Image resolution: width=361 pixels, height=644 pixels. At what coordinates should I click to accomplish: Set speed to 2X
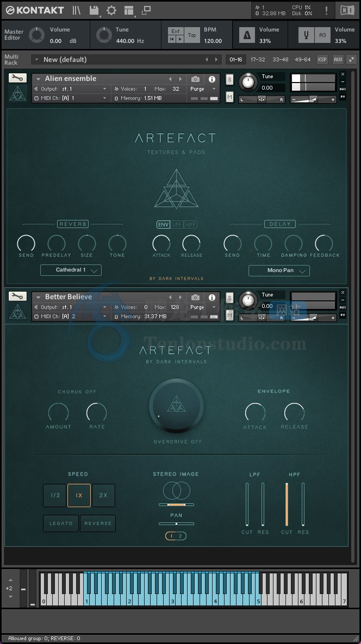click(103, 495)
